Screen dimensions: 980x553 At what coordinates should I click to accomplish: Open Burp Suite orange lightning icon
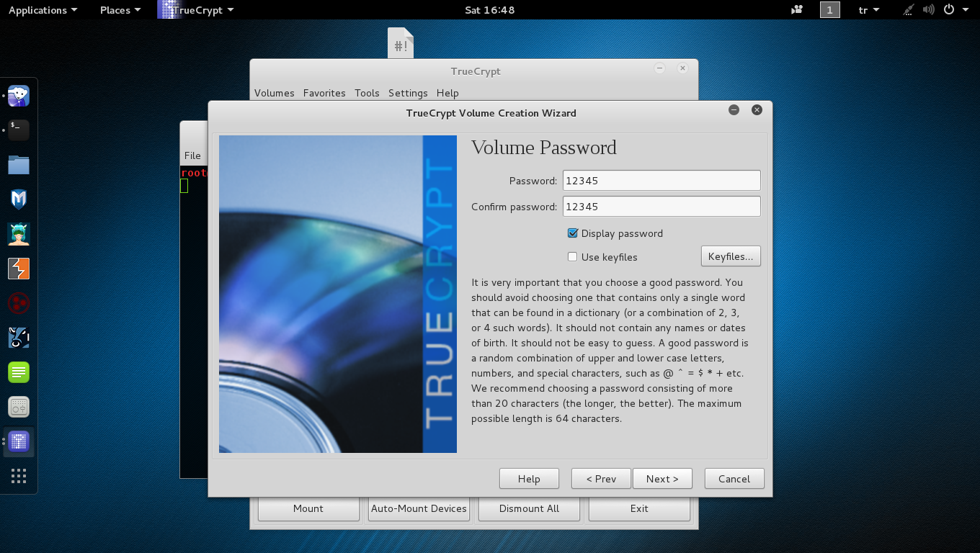(19, 269)
